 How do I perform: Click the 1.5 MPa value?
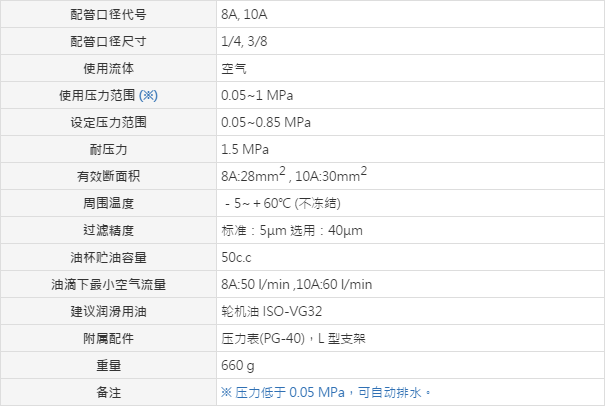[243, 150]
